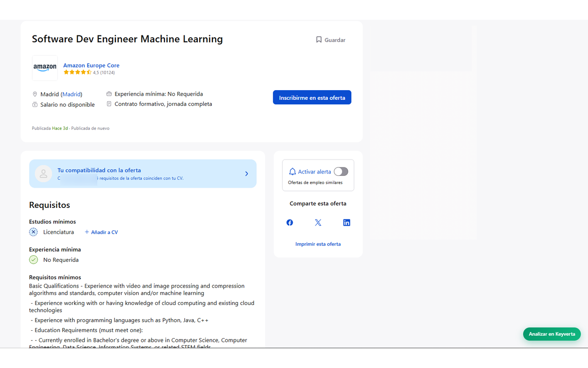588x368 pixels.
Task: Click the contract document icon beside Contrato formativo
Action: [x=109, y=104]
